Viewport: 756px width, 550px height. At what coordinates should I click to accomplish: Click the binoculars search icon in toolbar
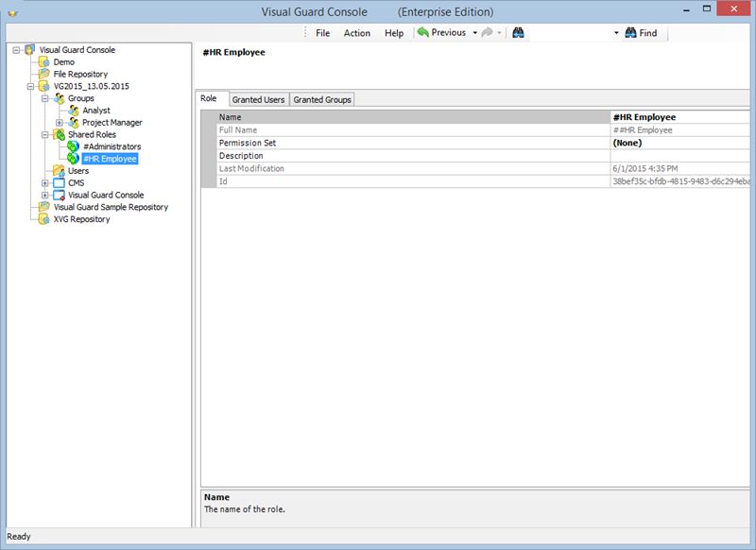(x=518, y=33)
